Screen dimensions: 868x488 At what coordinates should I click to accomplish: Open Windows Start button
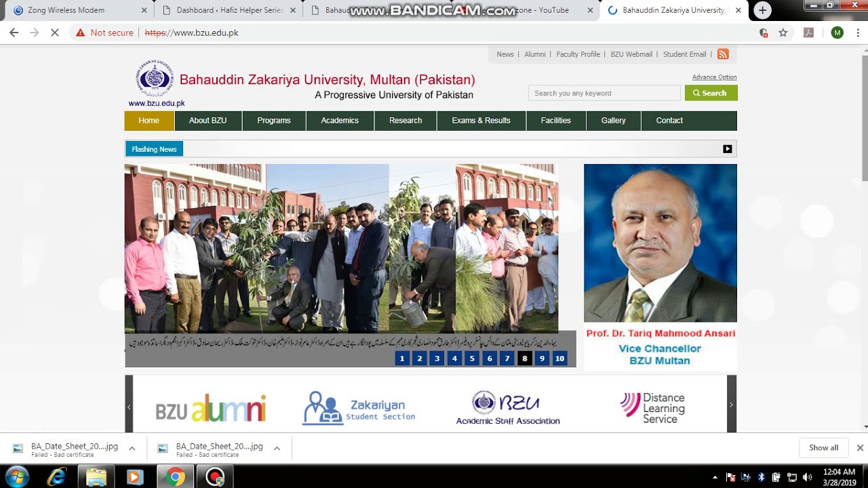coord(18,476)
